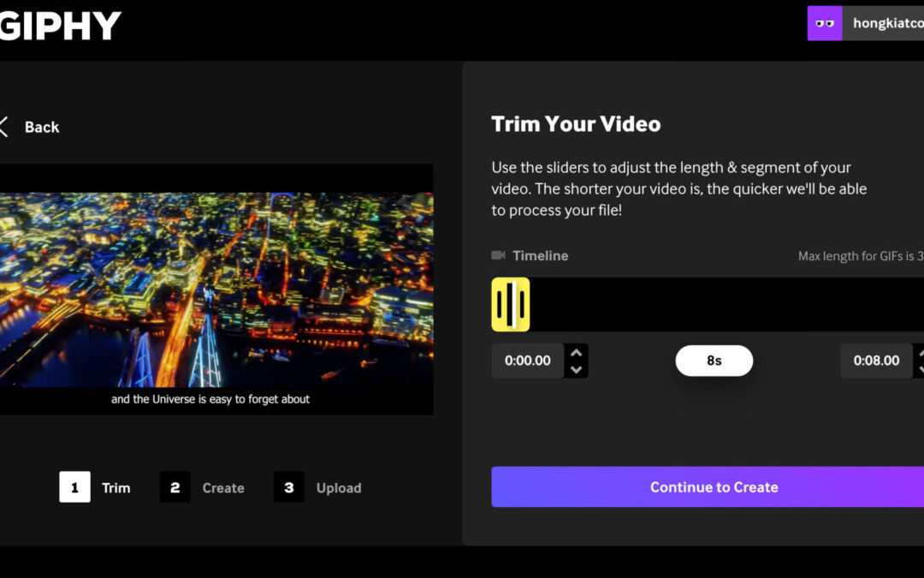This screenshot has height=578, width=924.
Task: Open the hongkiatco account name
Action: point(887,24)
